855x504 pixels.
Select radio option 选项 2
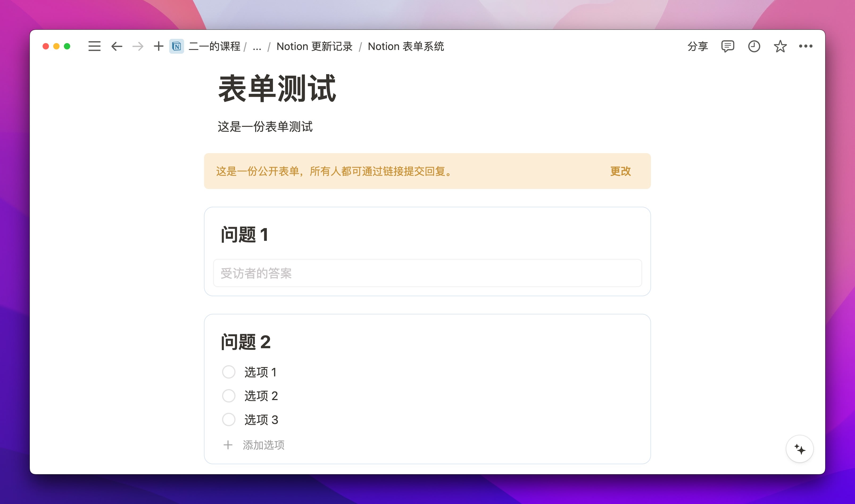point(229,396)
